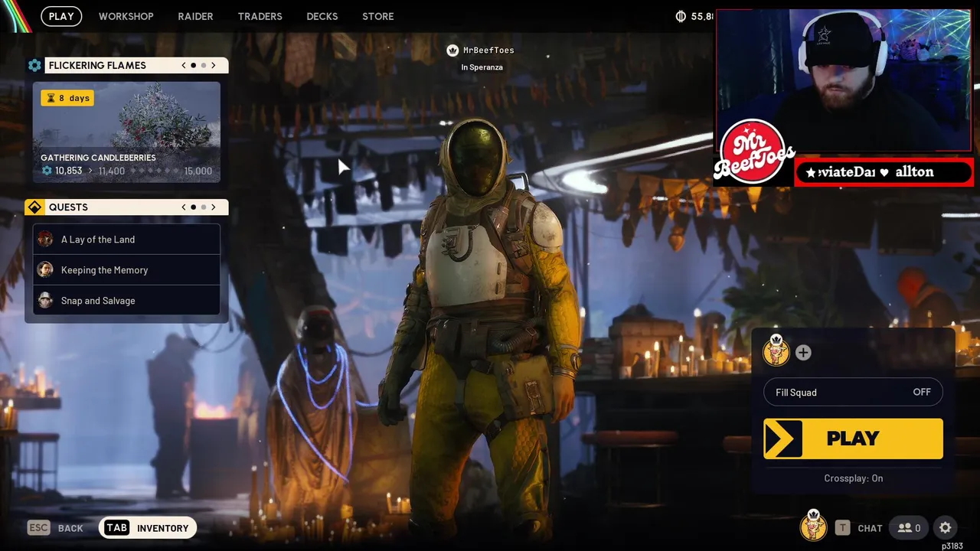Click the Quests diamond icon
Screen dimensions: 980x551
tap(34, 207)
